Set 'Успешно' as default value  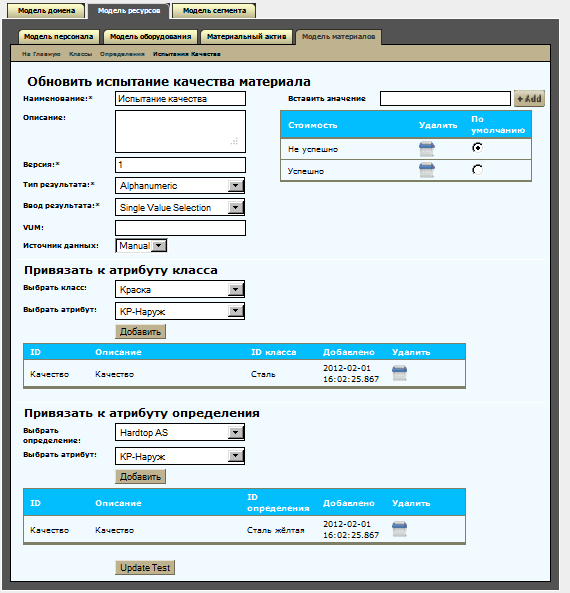pos(477,170)
